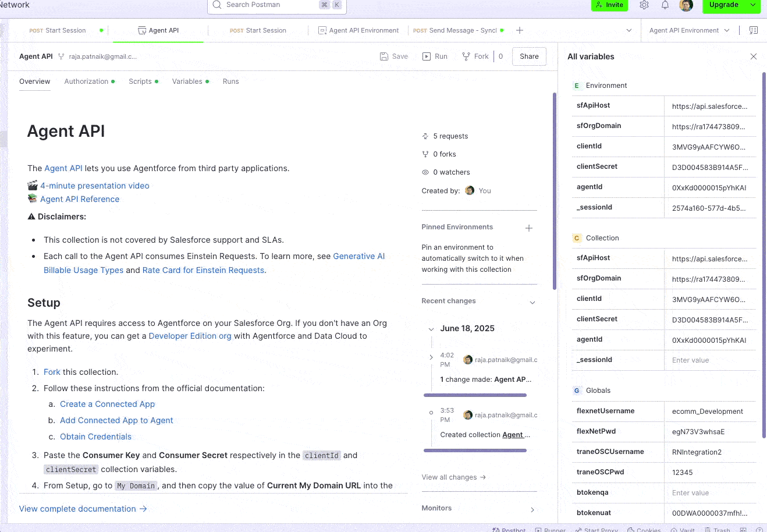Click the flexNetPwd value egN73V3whsaE

point(710,432)
